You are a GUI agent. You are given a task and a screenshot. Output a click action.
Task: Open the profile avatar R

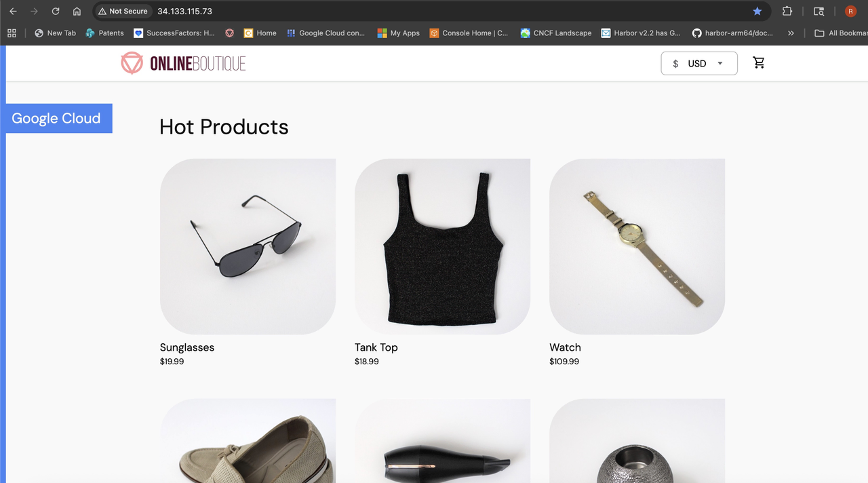(850, 12)
